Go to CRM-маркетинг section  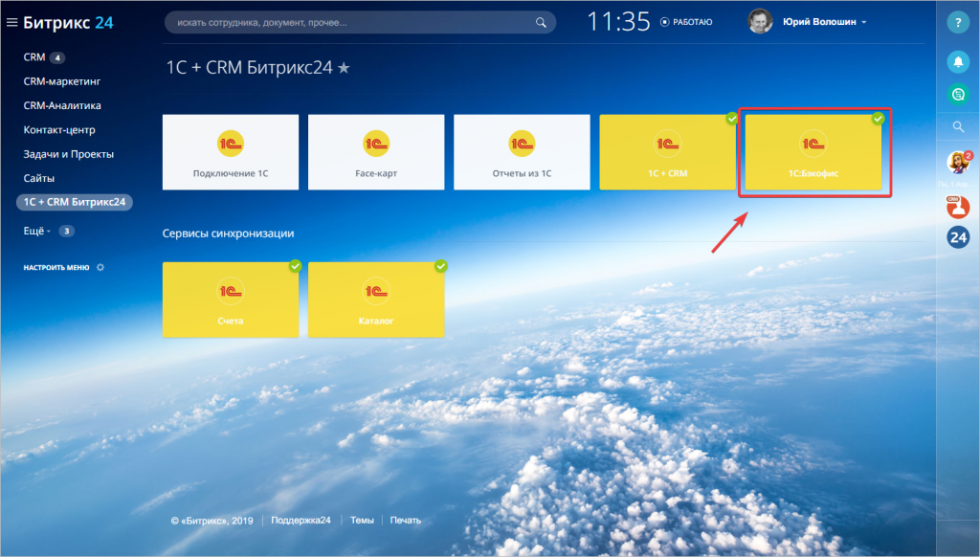tap(62, 81)
